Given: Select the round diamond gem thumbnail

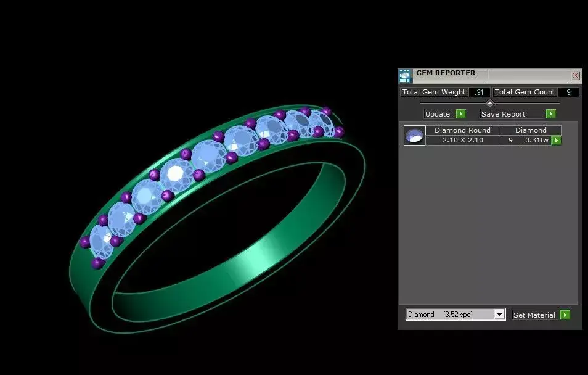Looking at the screenshot, I should point(414,135).
